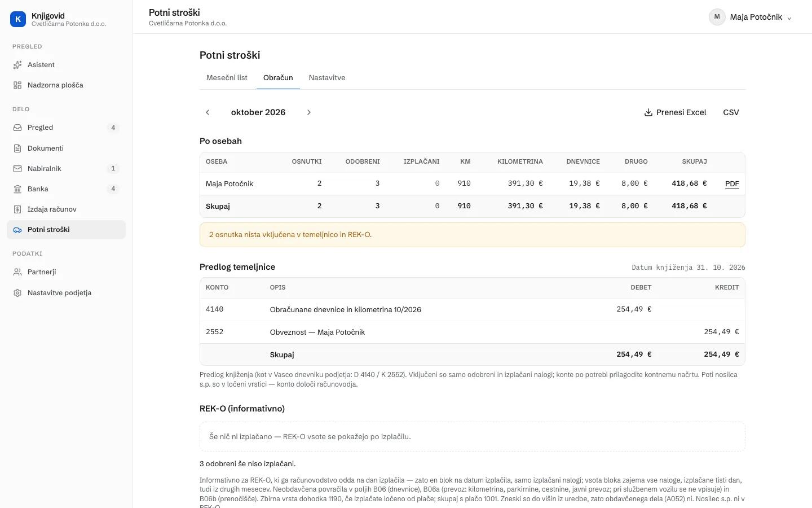The width and height of the screenshot is (812, 508).
Task: Open the Nastavitve tab
Action: click(x=327, y=78)
